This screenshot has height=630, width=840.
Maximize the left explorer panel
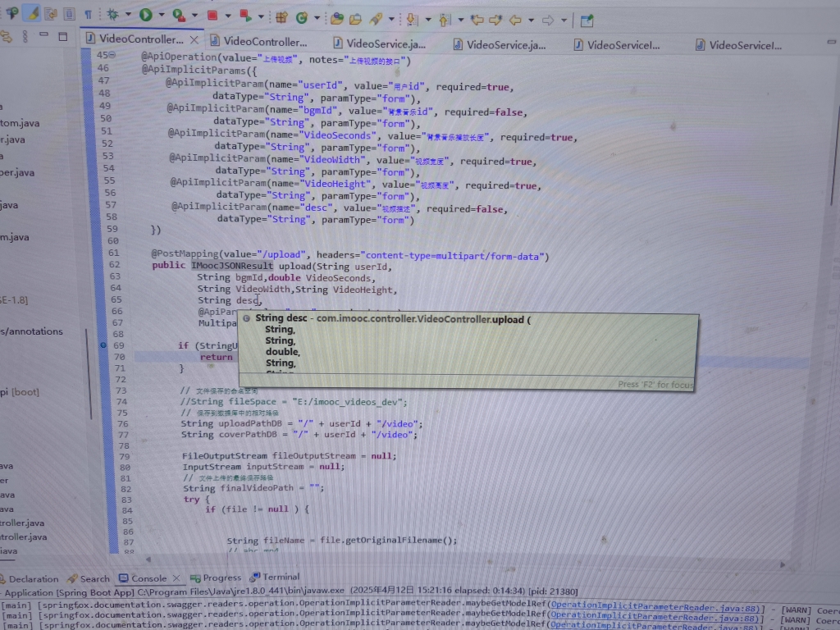pos(62,36)
